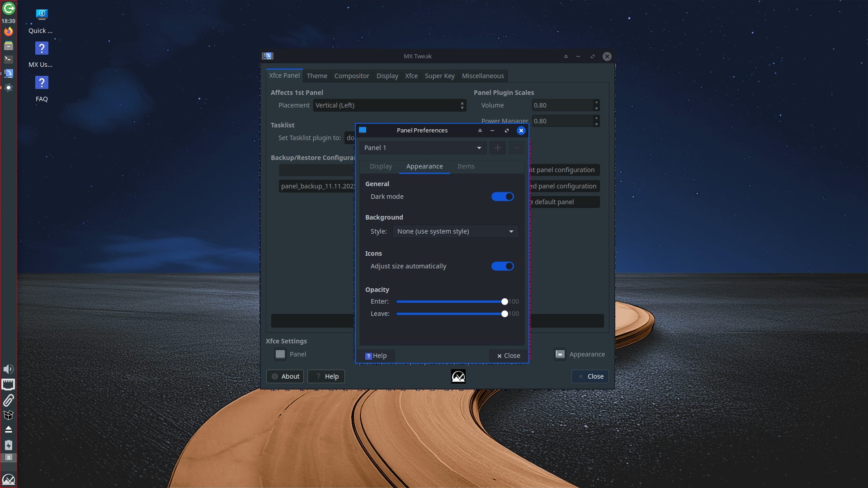The width and height of the screenshot is (868, 488).
Task: Select the Appearance tab in Panel Preferences
Action: coord(425,166)
